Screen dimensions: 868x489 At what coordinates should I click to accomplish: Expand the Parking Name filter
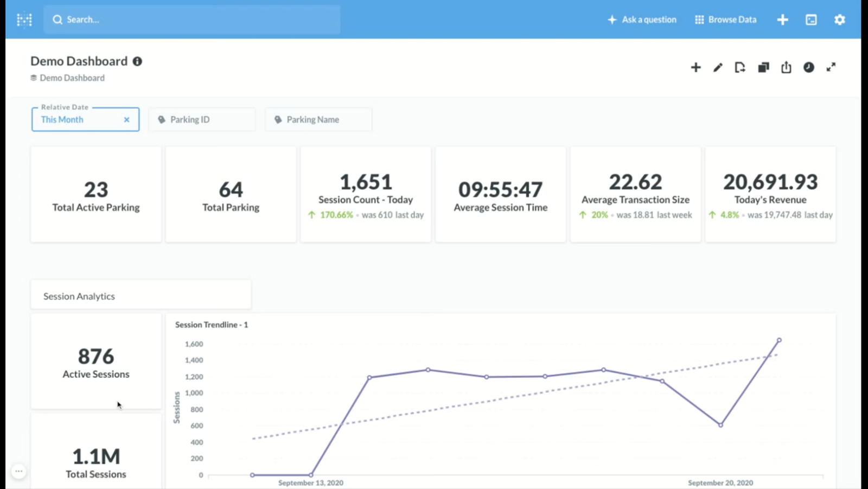point(318,120)
